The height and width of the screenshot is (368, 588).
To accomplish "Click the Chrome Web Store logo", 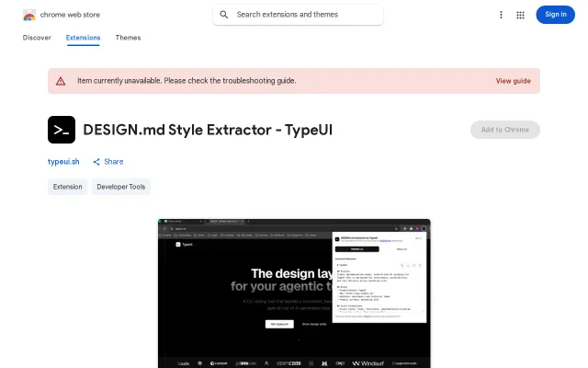I will pyautogui.click(x=29, y=15).
